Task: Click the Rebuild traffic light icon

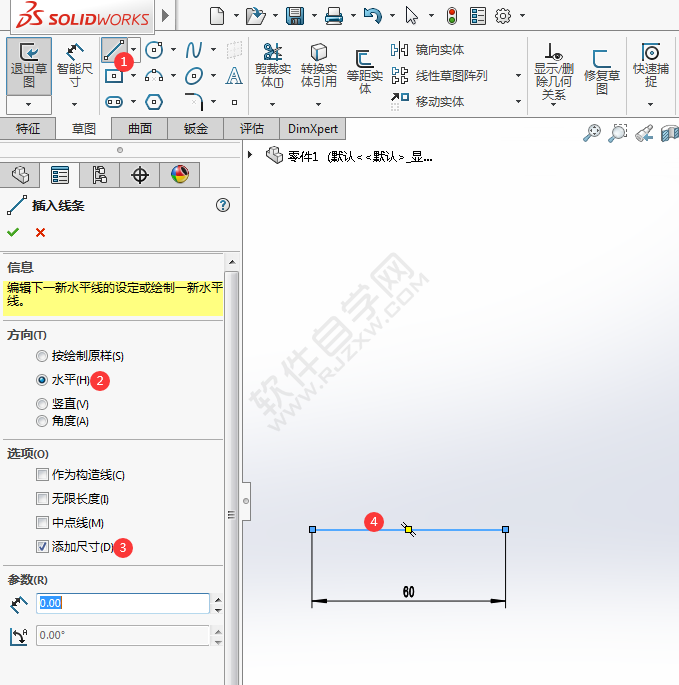Action: click(452, 16)
